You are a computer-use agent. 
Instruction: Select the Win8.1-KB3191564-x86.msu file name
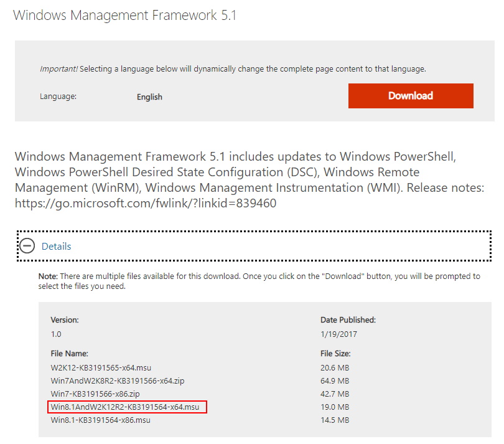tap(101, 420)
